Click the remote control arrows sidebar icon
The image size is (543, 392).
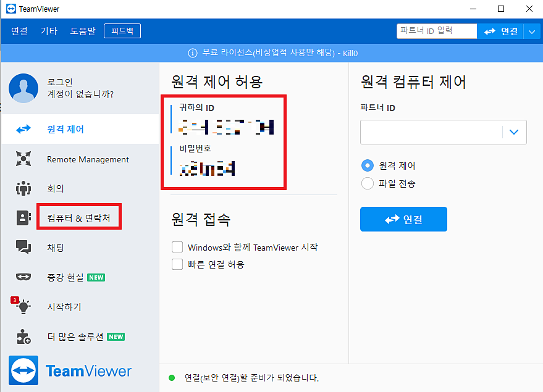pyautogui.click(x=23, y=130)
